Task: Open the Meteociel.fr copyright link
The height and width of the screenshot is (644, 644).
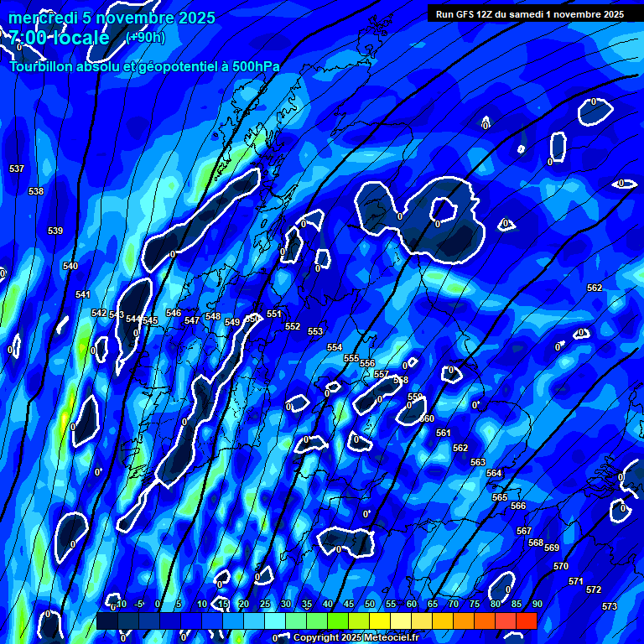Action: pyautogui.click(x=356, y=637)
